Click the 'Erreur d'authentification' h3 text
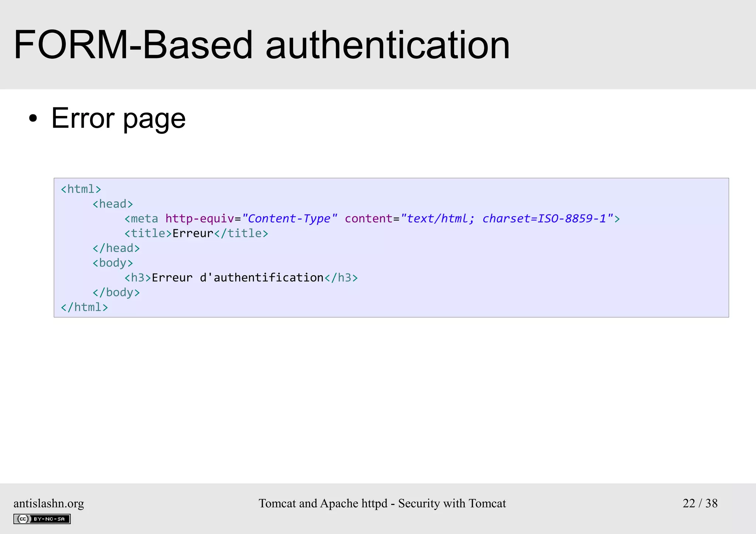The height and width of the screenshot is (534, 756). (x=238, y=278)
